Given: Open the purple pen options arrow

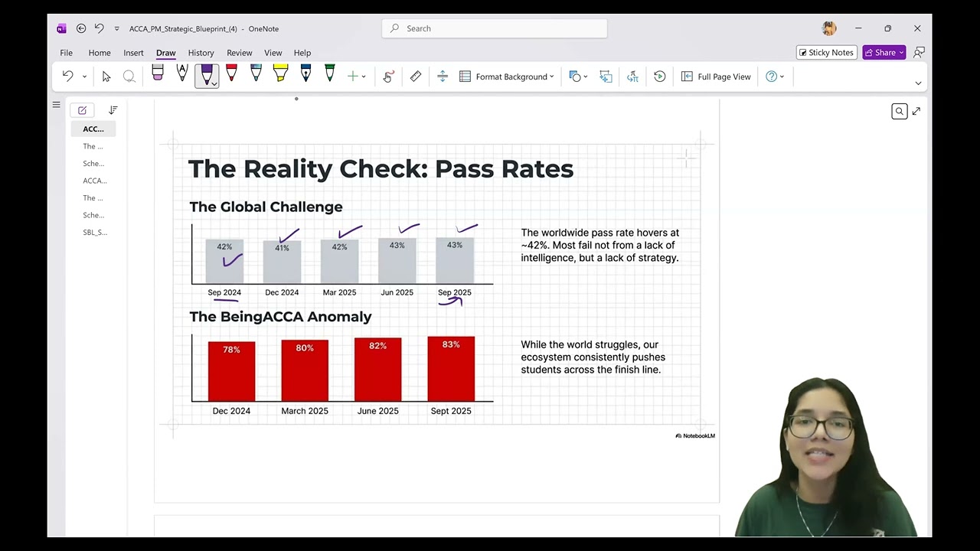Looking at the screenshot, I should 214,83.
